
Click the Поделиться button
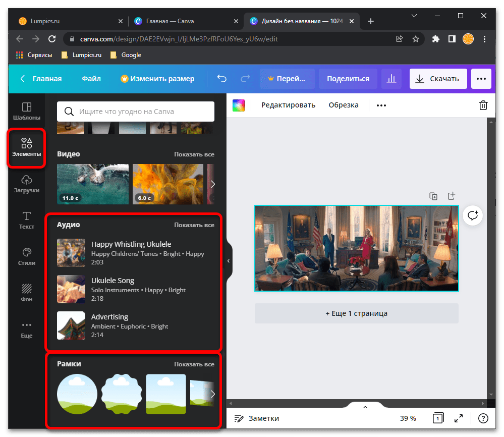tap(348, 78)
